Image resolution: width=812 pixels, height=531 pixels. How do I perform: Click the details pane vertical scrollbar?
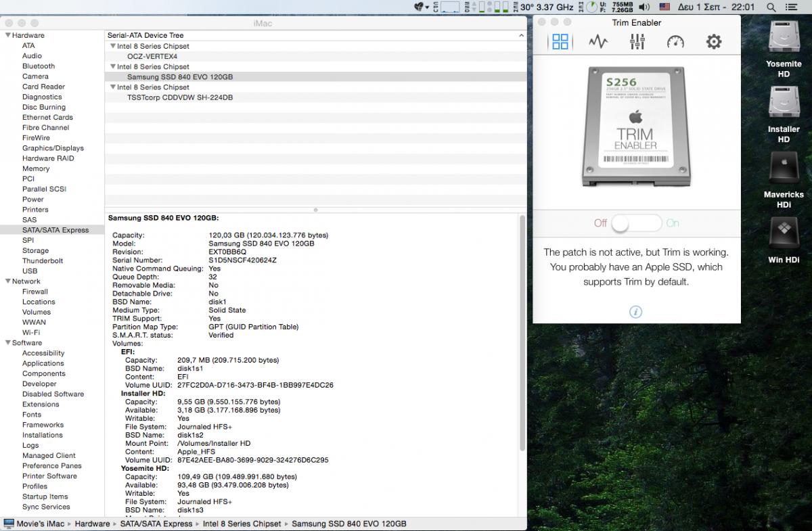pos(522,333)
